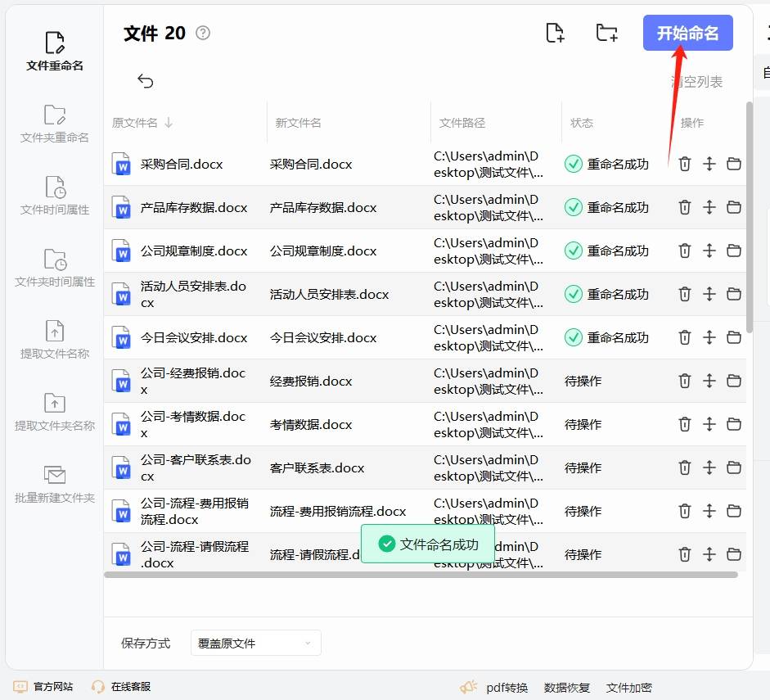Open the 保存方式 dropdown
Screen dimensions: 770x700
255,644
